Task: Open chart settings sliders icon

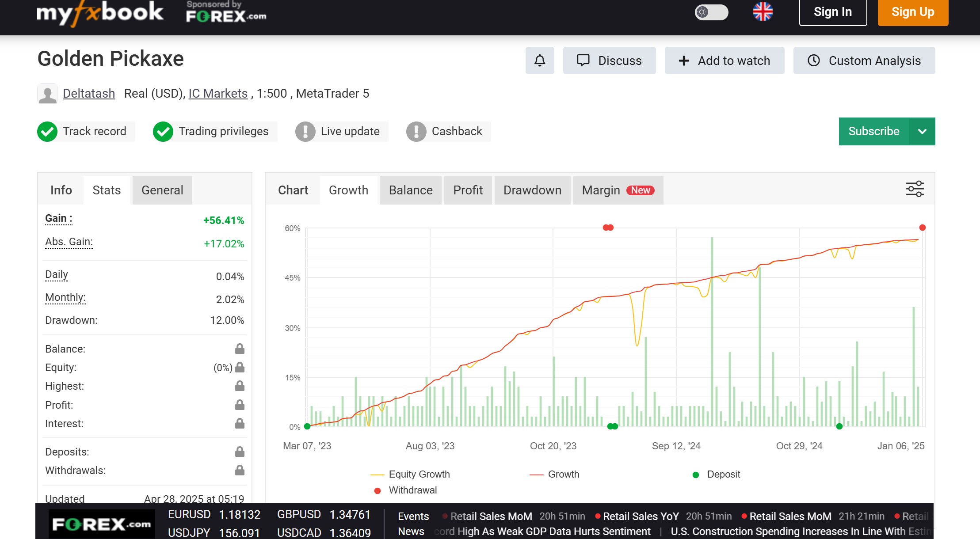Action: click(915, 189)
